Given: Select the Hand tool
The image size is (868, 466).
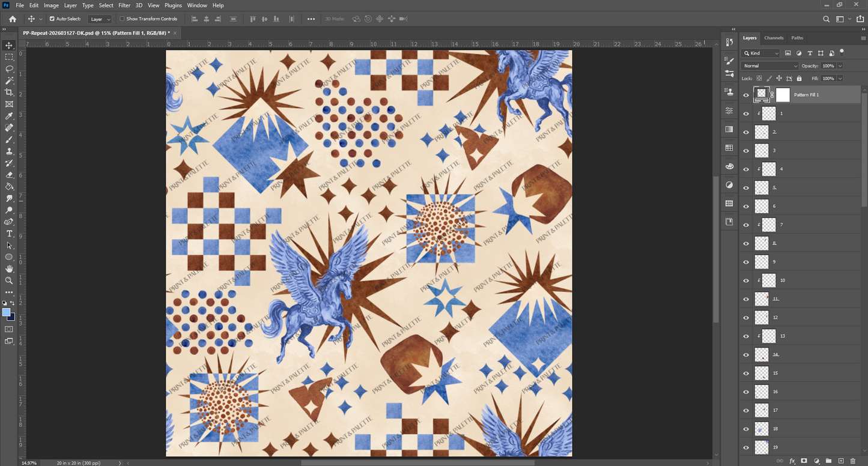Looking at the screenshot, I should 9,268.
